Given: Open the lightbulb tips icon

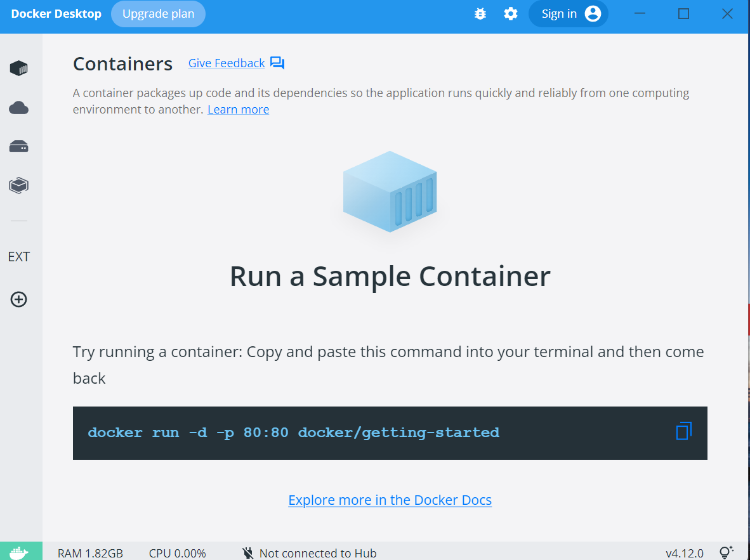Looking at the screenshot, I should point(726,552).
